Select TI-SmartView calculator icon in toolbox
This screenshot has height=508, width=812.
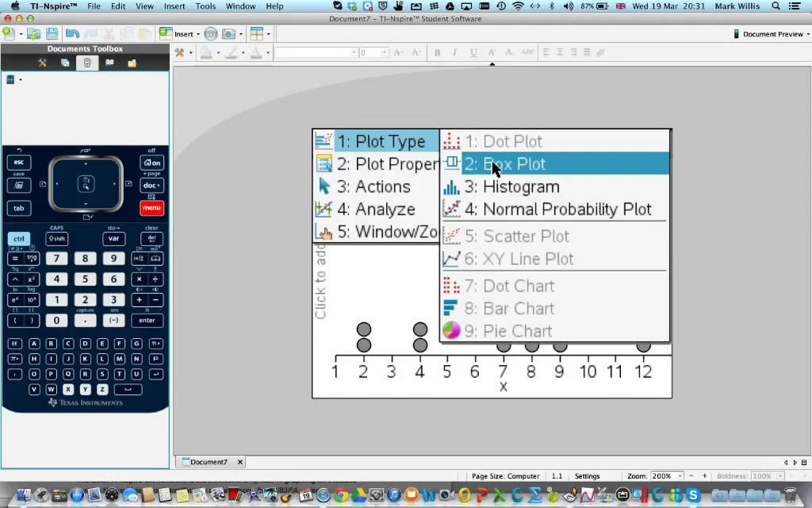point(87,63)
